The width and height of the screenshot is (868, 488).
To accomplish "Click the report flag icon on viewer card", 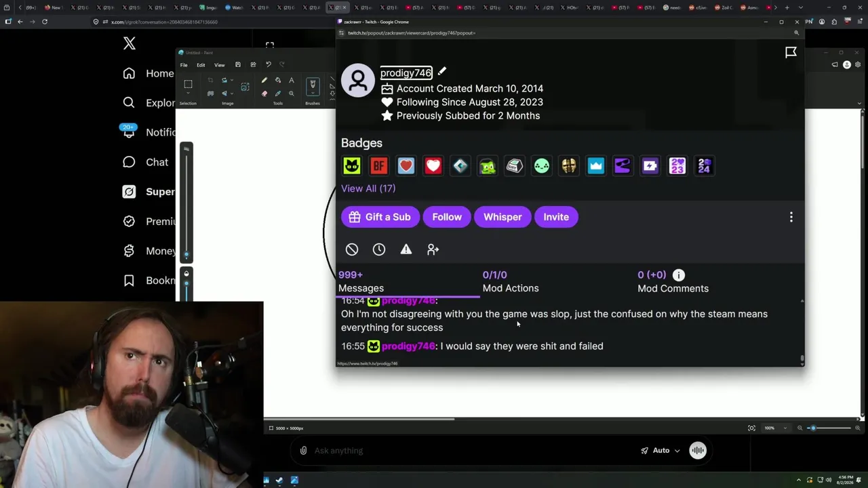I will coord(791,52).
